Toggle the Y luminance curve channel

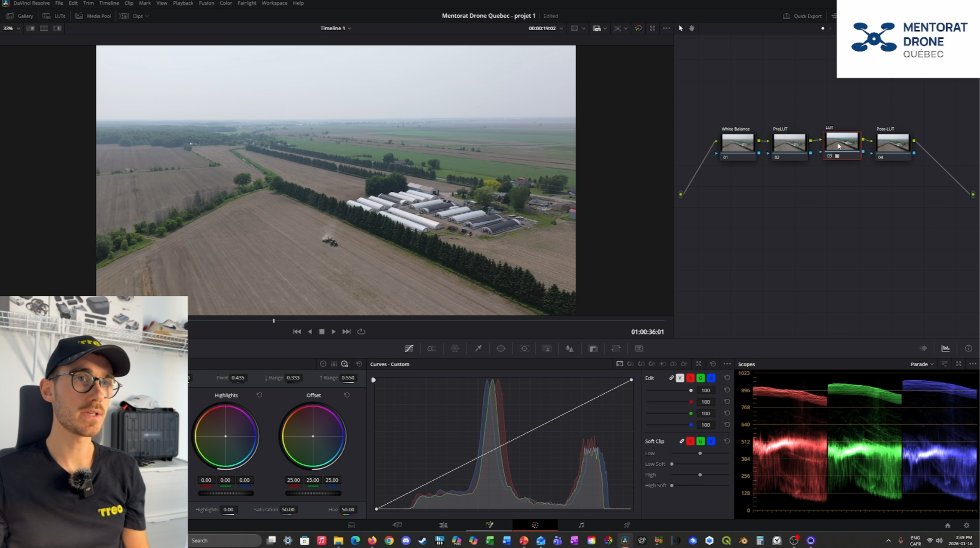[680, 378]
